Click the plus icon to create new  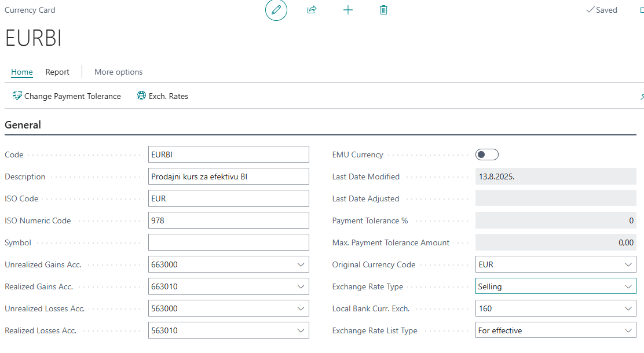347,10
